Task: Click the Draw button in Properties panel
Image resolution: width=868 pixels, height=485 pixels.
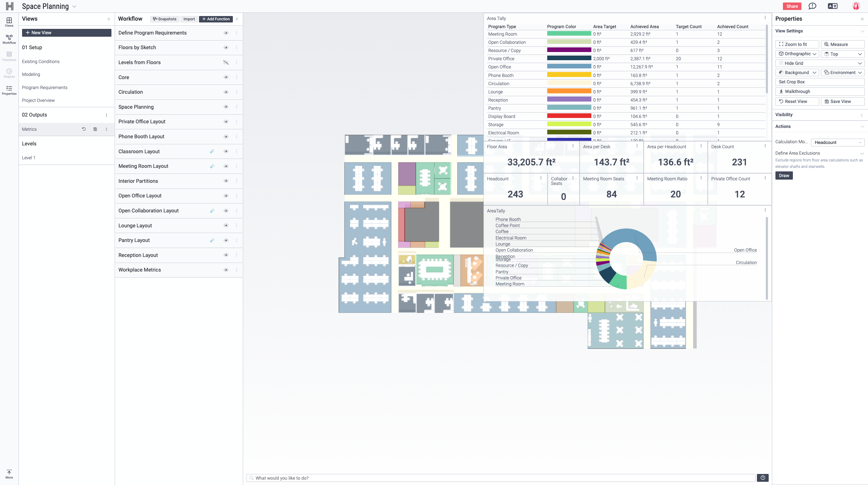Action: pyautogui.click(x=783, y=175)
